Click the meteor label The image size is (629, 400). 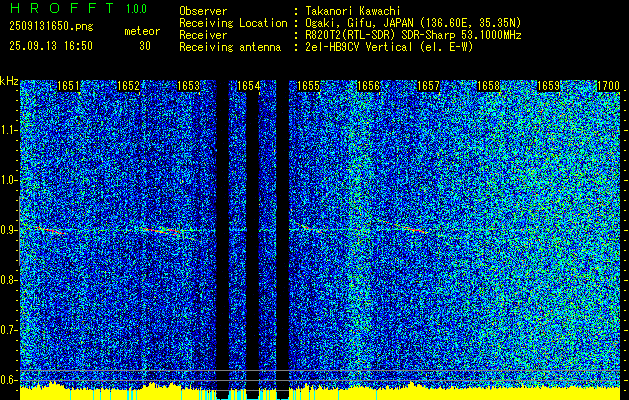click(x=142, y=31)
